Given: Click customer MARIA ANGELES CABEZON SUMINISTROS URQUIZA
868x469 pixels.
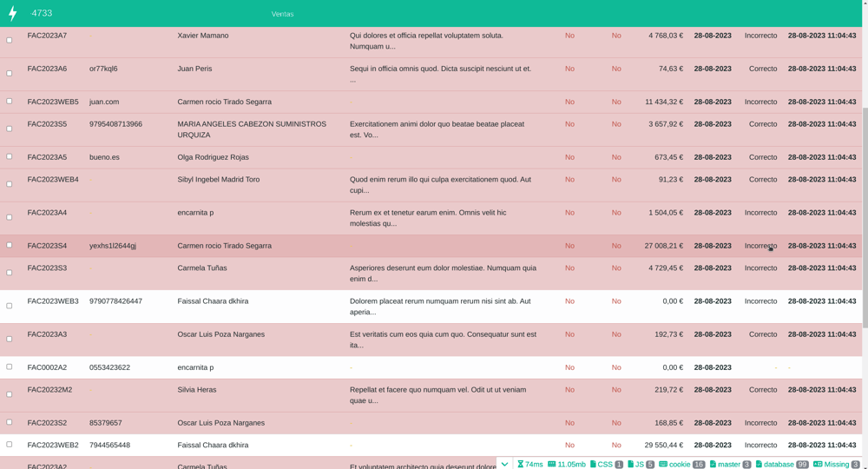Looking at the screenshot, I should point(252,129).
